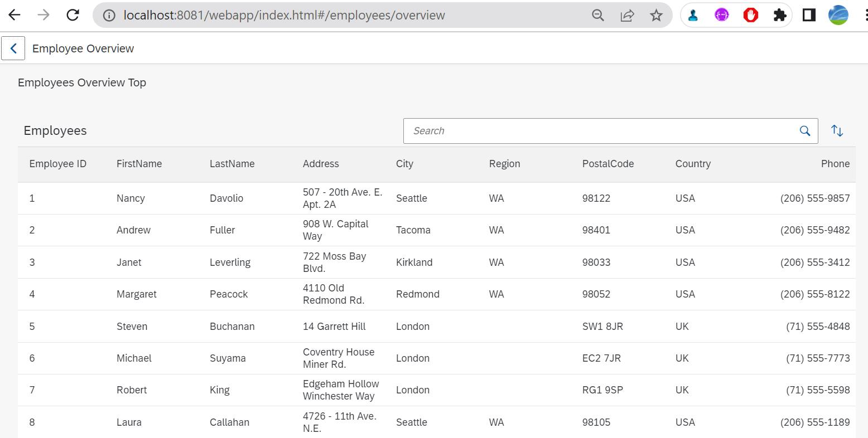Click city Tacoma
868x438 pixels.
pyautogui.click(x=413, y=230)
